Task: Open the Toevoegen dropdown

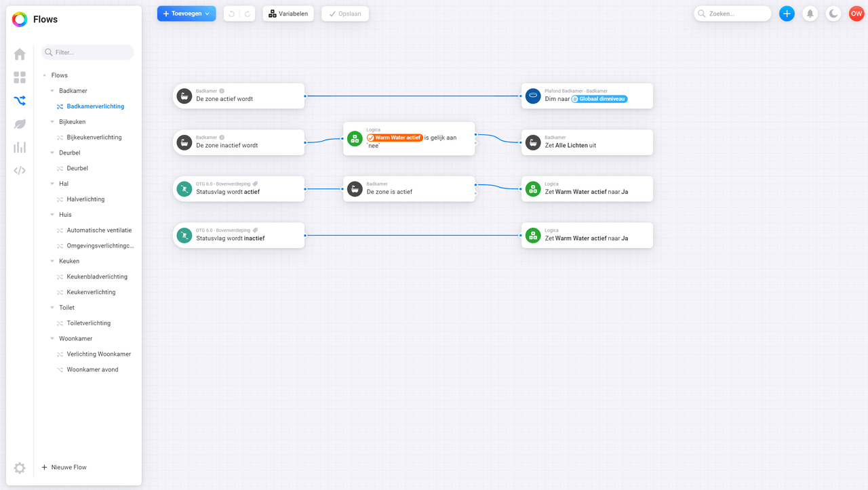Action: coord(186,14)
